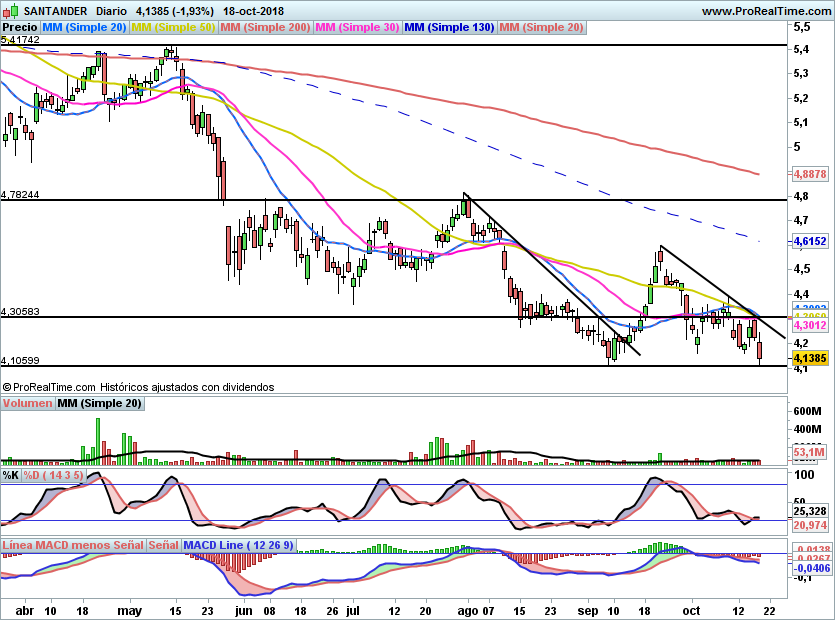The width and height of the screenshot is (835, 620).
Task: Click the pink 4,3012 value tag
Action: (x=810, y=325)
